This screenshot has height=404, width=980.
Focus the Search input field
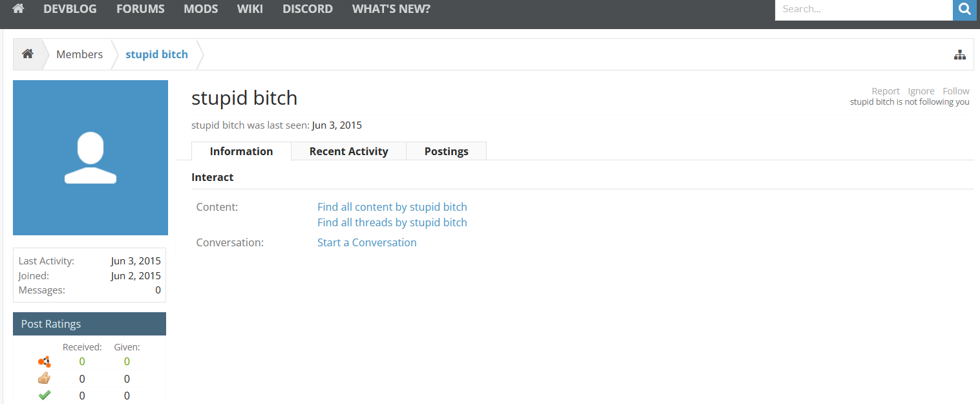click(x=863, y=9)
